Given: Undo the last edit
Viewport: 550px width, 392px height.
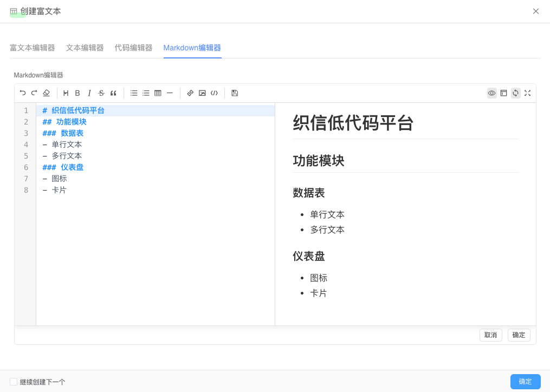Looking at the screenshot, I should click(22, 93).
